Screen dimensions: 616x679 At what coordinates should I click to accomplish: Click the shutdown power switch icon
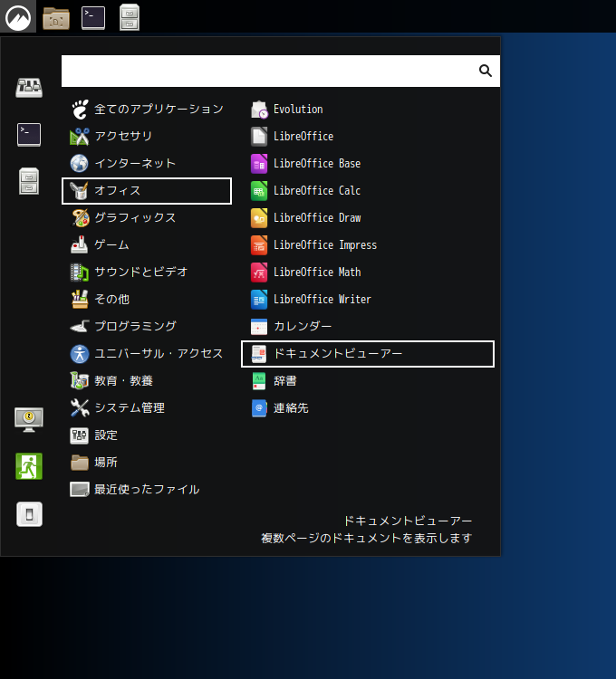click(29, 514)
